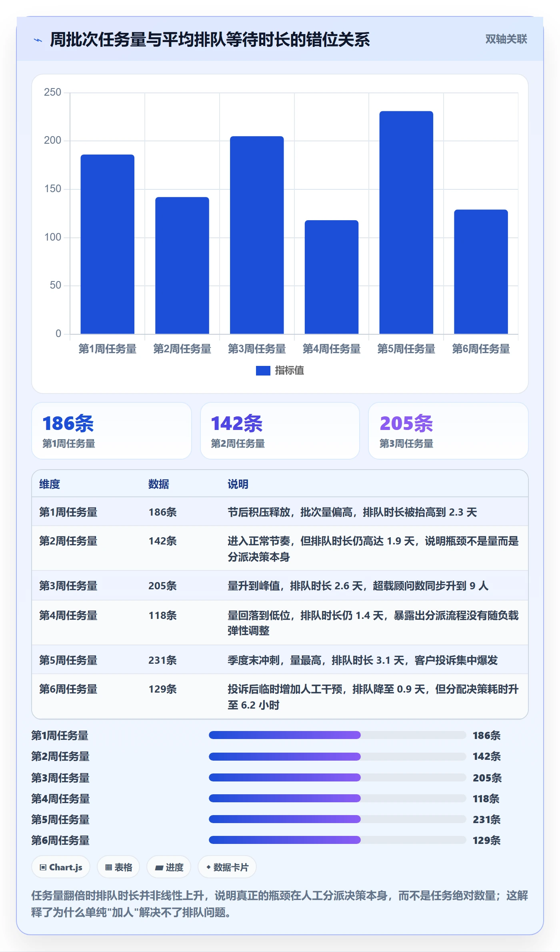
Task: Click the tallest bar, 第5周任务量, in the chart
Action: 406,223
